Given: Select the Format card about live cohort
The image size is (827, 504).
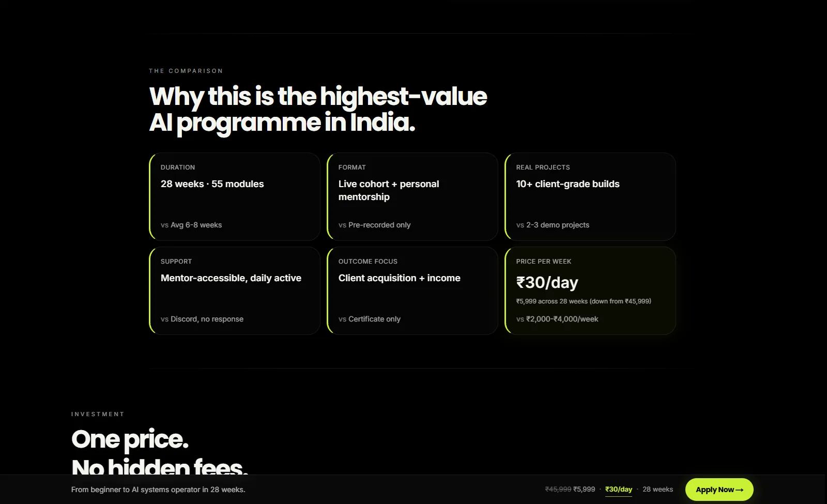Looking at the screenshot, I should tap(412, 196).
